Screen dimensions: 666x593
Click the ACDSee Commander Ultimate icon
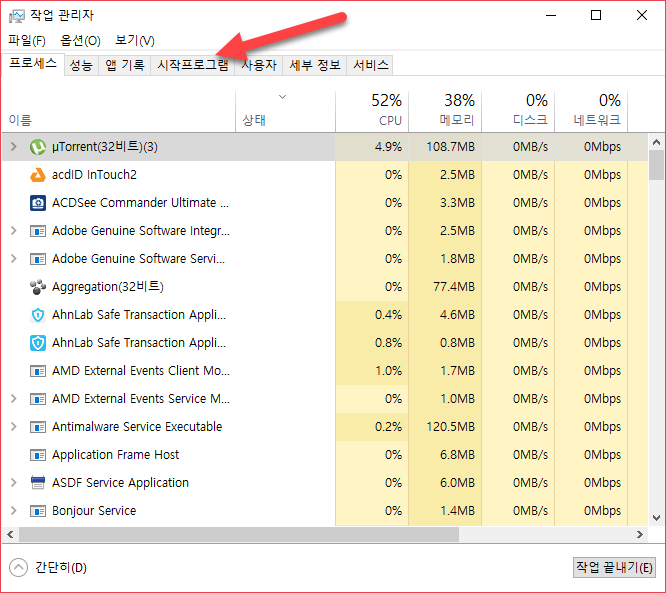(x=38, y=203)
